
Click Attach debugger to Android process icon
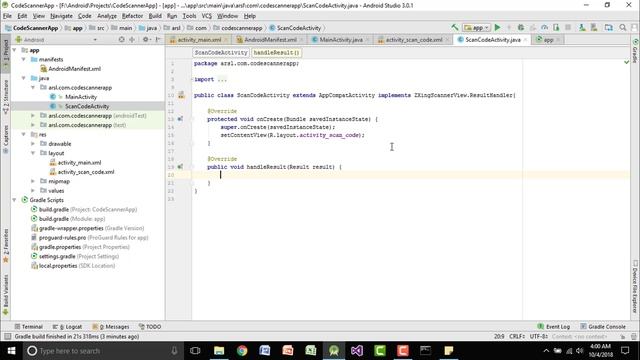[556, 27]
